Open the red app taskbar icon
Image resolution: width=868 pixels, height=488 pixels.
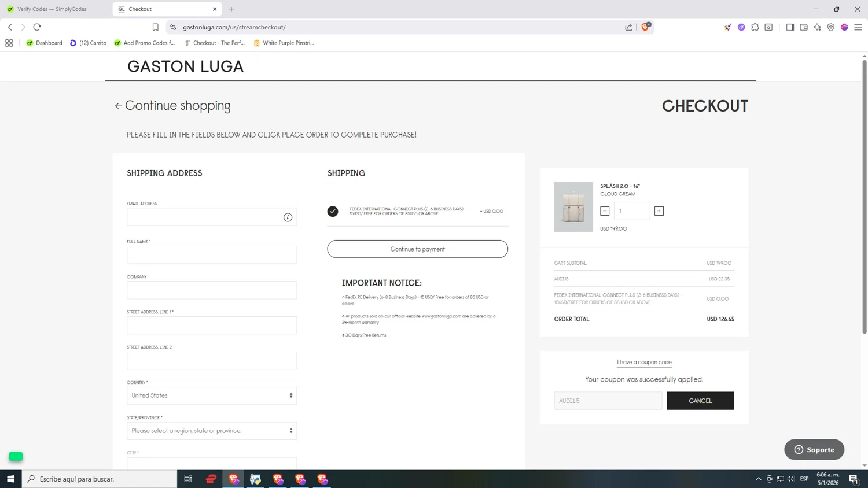(x=211, y=479)
